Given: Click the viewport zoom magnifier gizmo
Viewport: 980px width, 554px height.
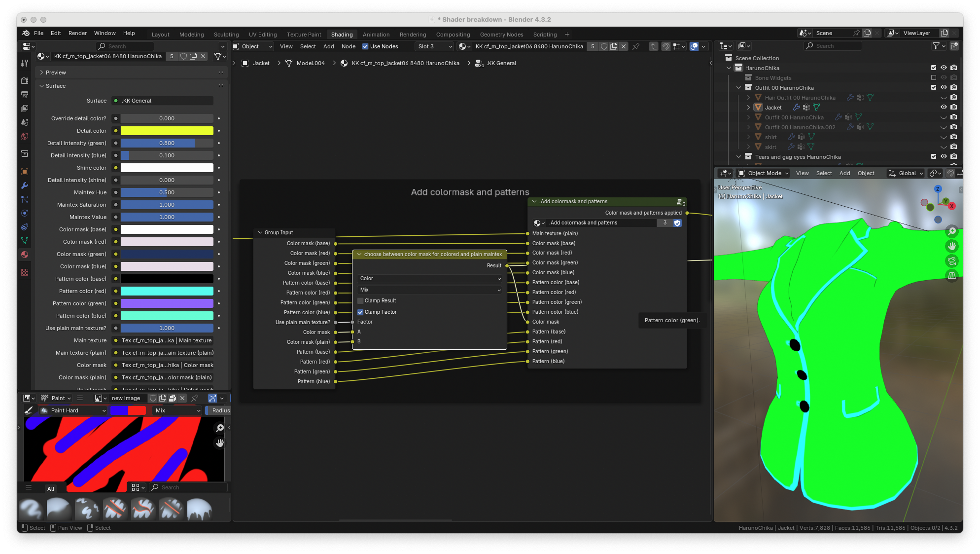Looking at the screenshot, I should (x=952, y=231).
